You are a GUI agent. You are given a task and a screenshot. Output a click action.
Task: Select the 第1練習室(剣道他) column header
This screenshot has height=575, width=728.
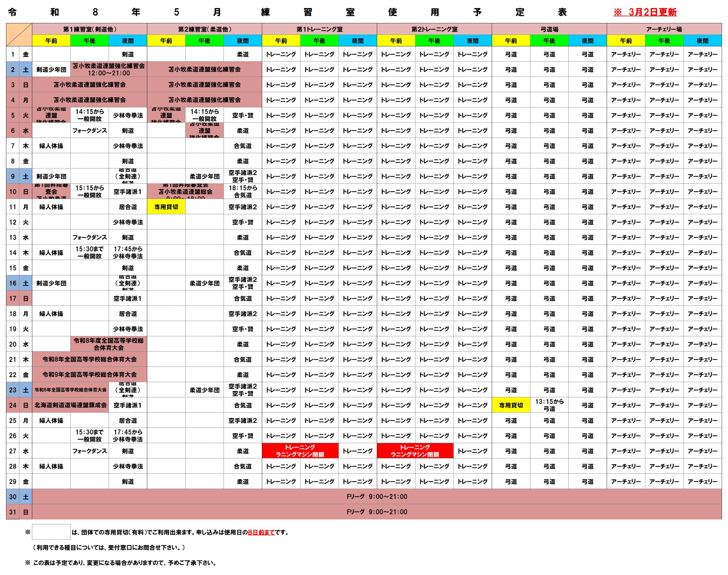click(x=90, y=29)
